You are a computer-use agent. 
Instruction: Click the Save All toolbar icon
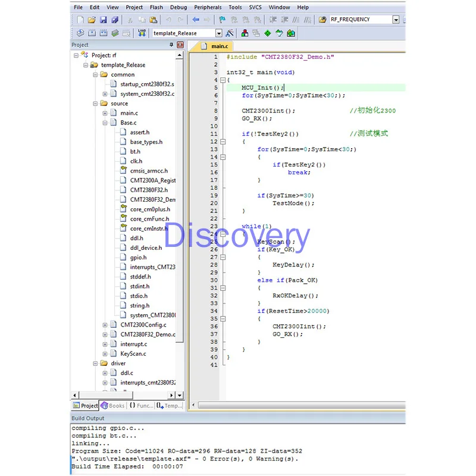(x=115, y=20)
